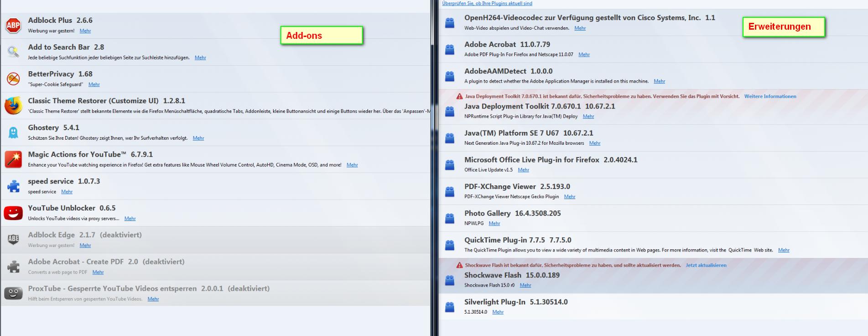Viewport: 868px width, 336px height.
Task: Click the BetterPrivacy icon
Action: click(13, 79)
